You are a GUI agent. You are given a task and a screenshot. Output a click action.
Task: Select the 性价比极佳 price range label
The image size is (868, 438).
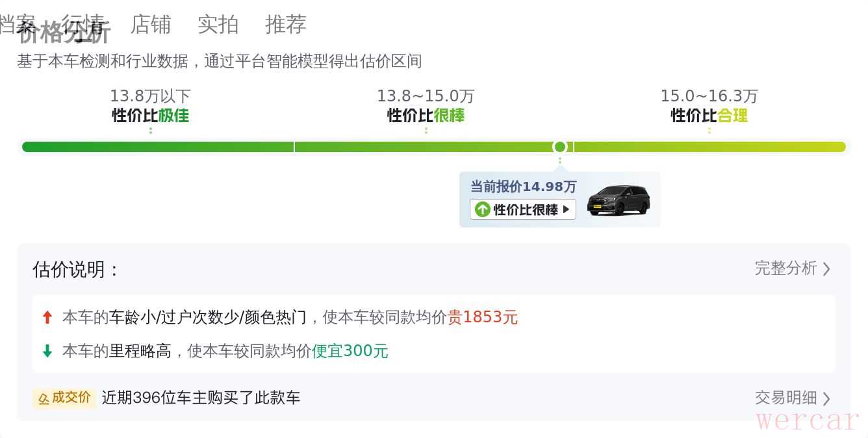(x=151, y=116)
